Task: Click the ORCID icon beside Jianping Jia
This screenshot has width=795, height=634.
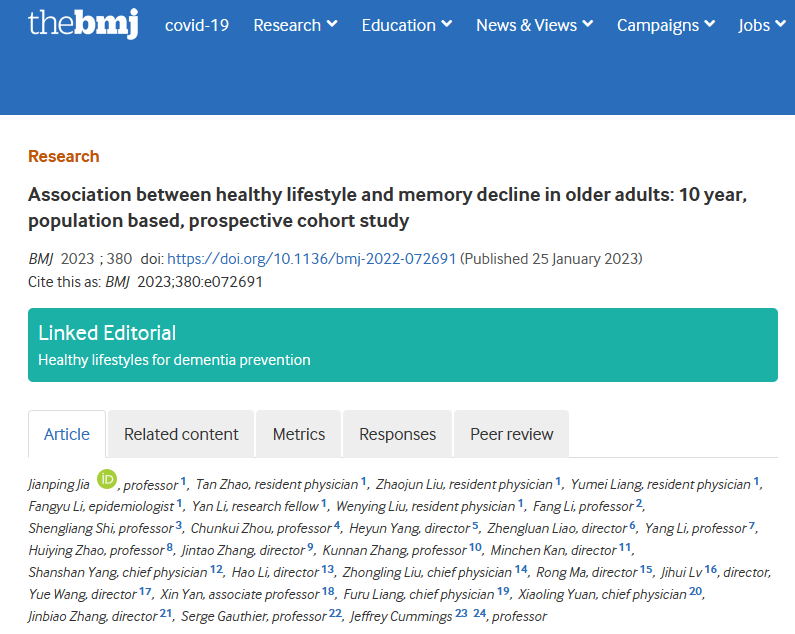Action: [107, 480]
